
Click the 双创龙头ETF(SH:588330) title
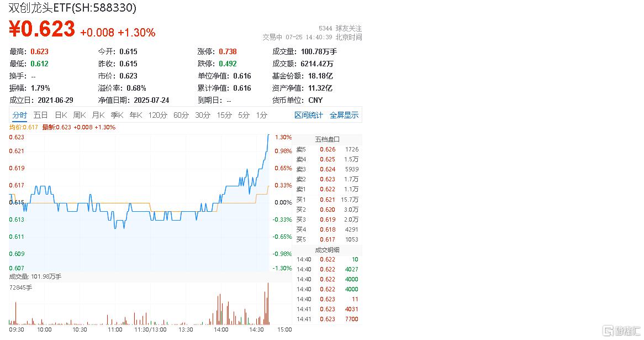[x=72, y=8]
